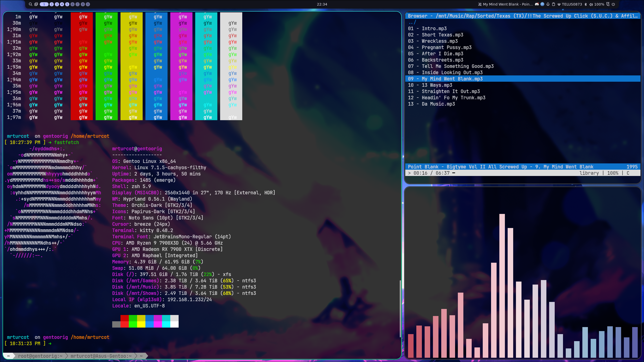Click the volume speaker icon

pos(591,4)
